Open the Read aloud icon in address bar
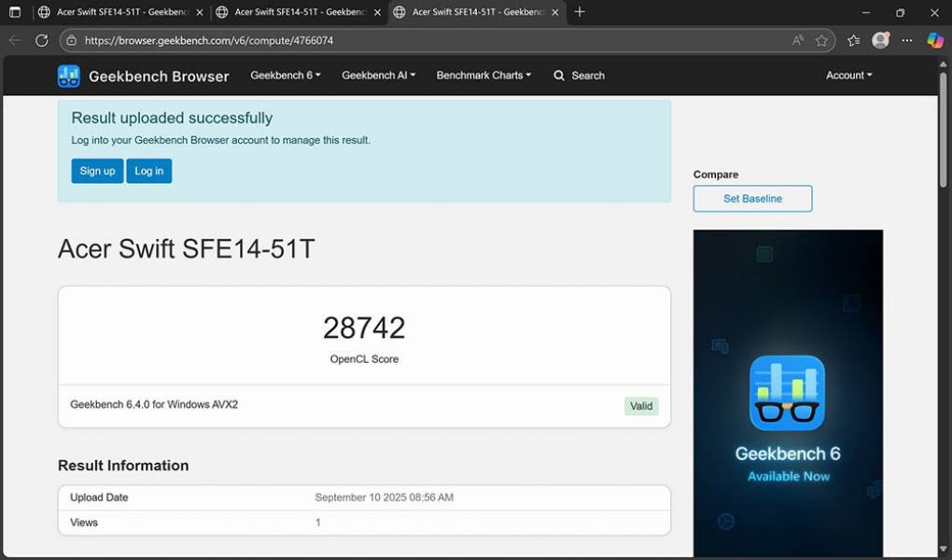The height and width of the screenshot is (560, 952). click(x=798, y=40)
